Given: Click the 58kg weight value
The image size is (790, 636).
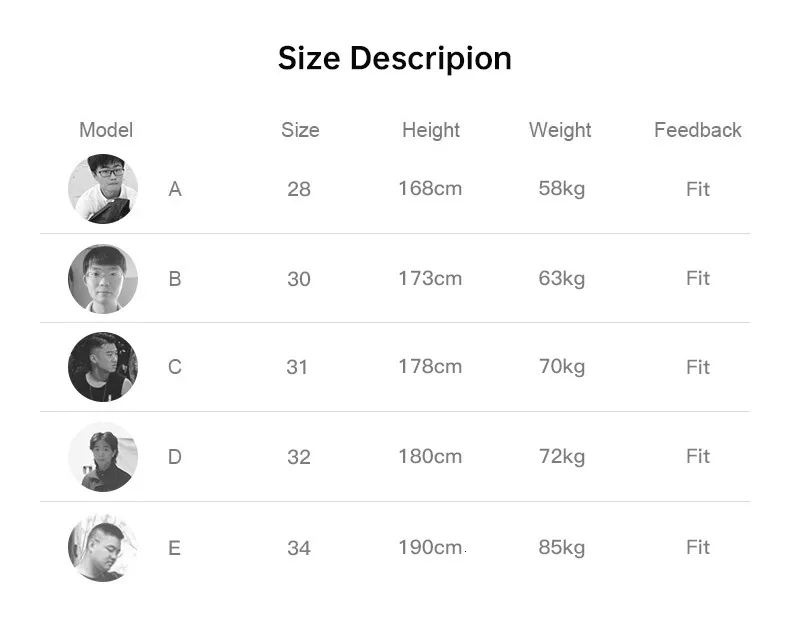Looking at the screenshot, I should 562,189.
